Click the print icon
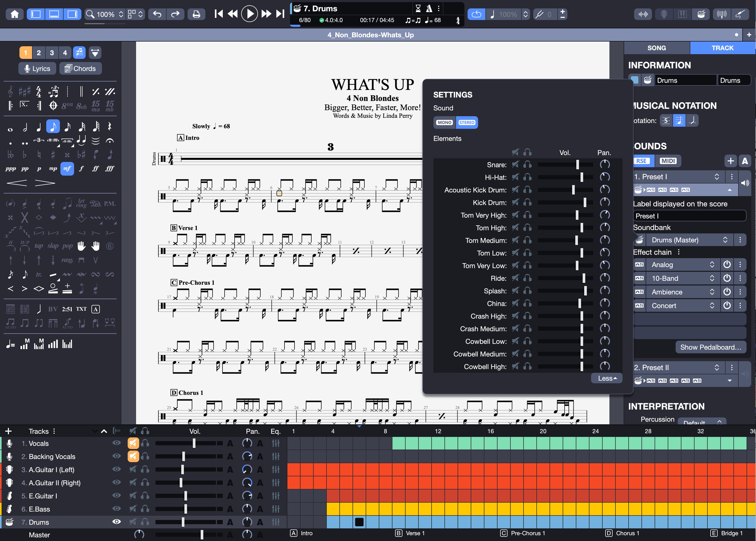The image size is (756, 541). [x=196, y=14]
